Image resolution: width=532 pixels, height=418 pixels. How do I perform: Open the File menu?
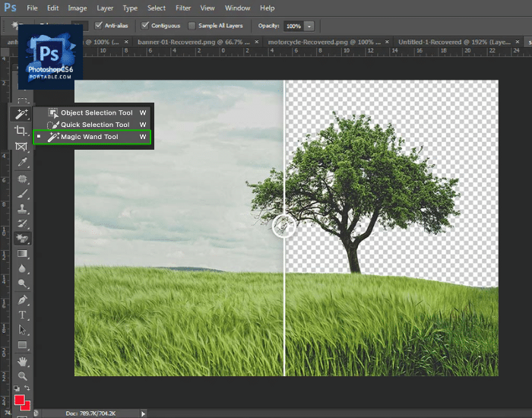(x=32, y=8)
